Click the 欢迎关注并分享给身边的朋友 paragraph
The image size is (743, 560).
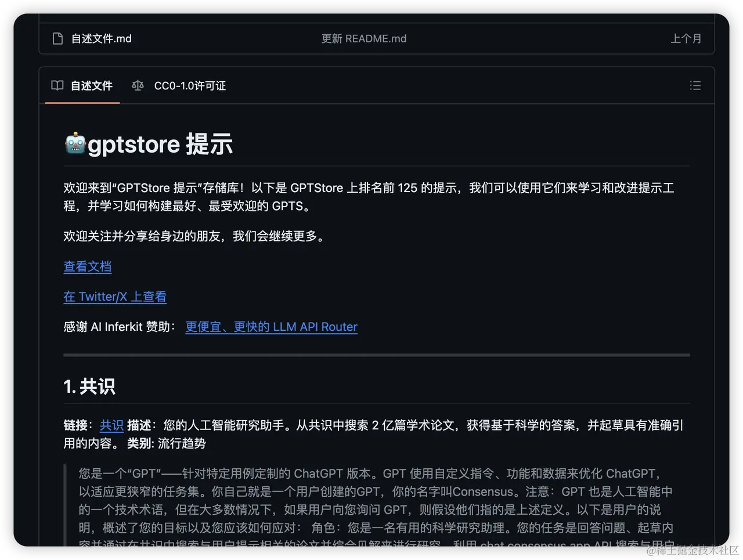click(196, 236)
